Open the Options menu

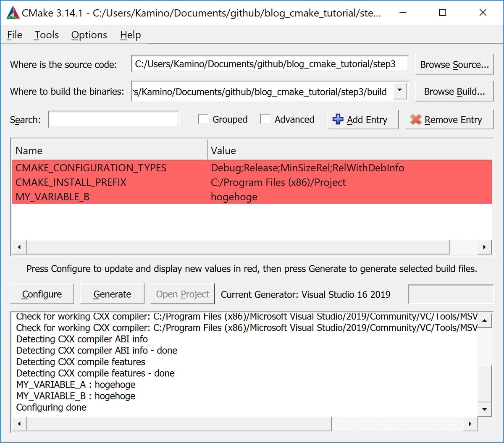[89, 35]
